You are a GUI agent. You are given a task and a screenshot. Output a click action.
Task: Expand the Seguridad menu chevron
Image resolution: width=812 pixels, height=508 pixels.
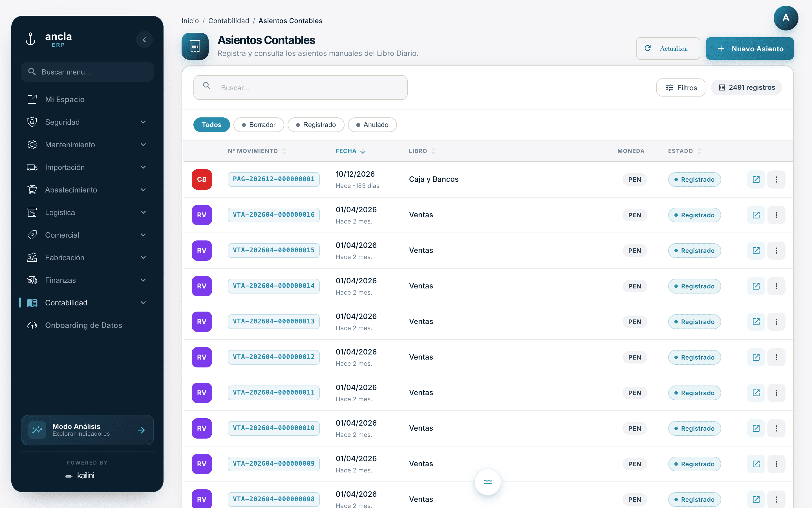[143, 122]
